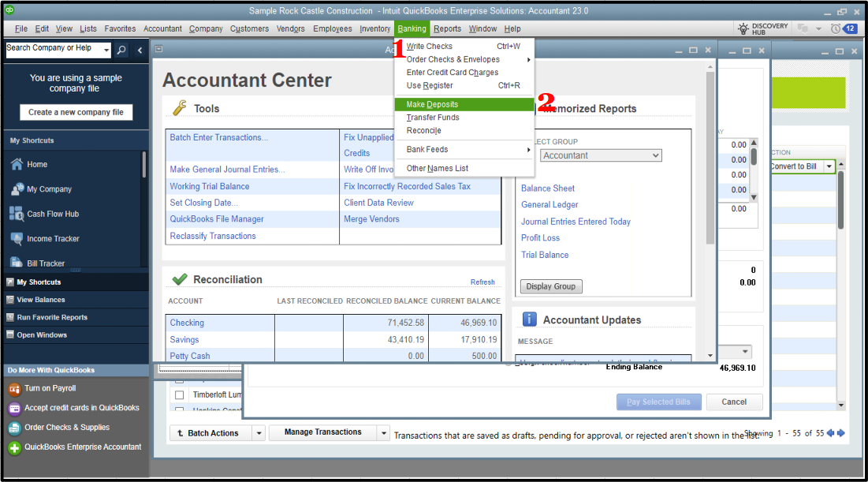Viewport: 868px width, 482px height.
Task: Open Home from My Shortcuts
Action: [37, 165]
